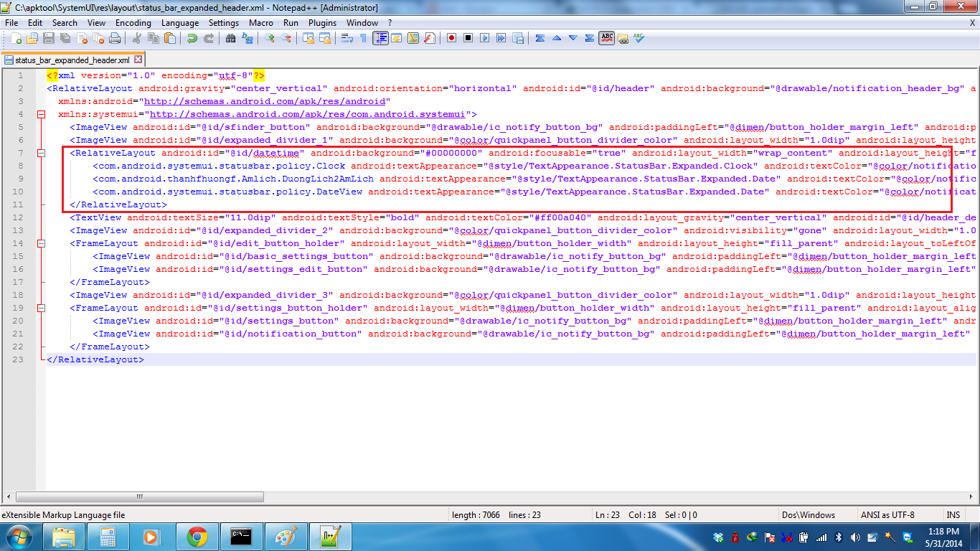Open Google Chrome from the taskbar

coord(197,537)
